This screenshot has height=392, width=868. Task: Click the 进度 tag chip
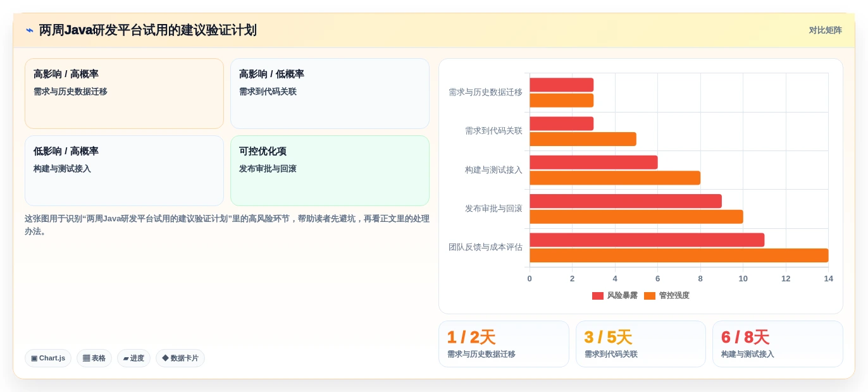click(133, 358)
